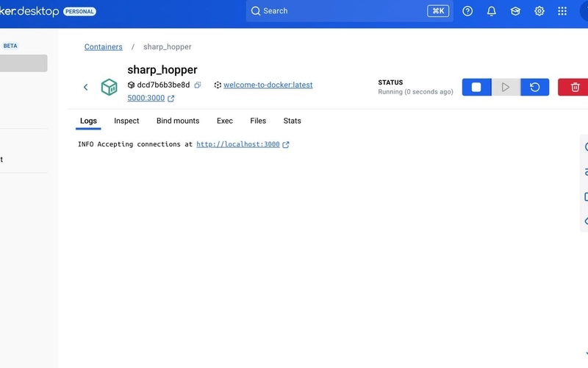Open Docker Desktop settings gear

(539, 11)
